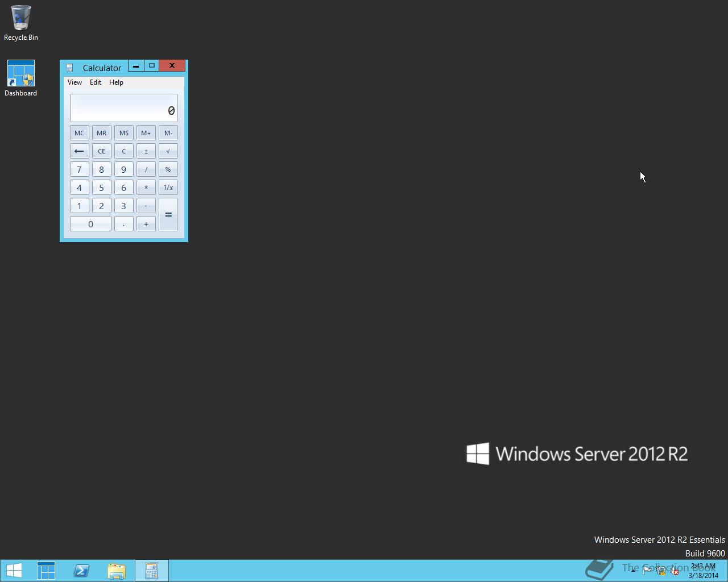
Task: Open the Help menu in Calculator
Action: click(x=116, y=82)
